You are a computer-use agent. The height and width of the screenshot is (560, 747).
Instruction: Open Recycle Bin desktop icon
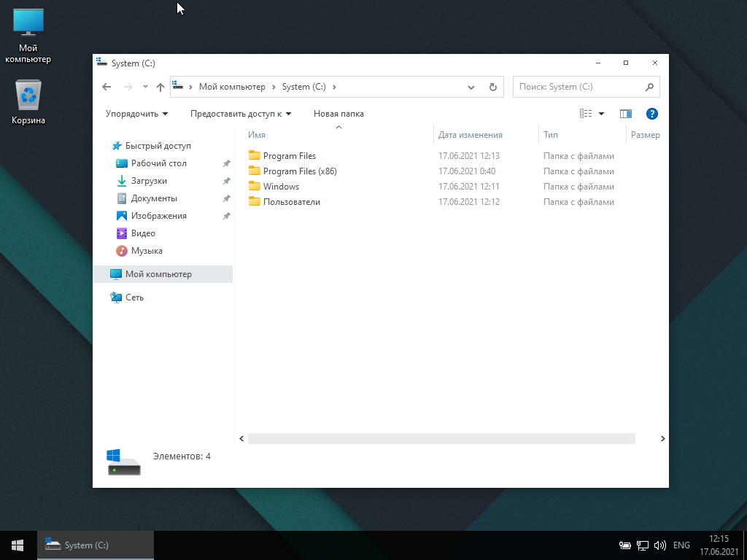tap(28, 102)
